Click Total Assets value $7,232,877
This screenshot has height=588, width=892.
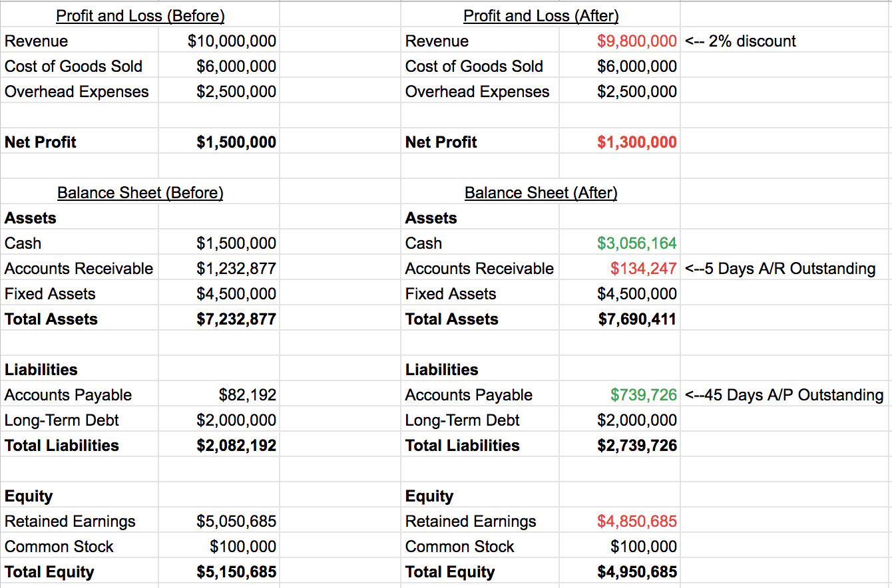236,319
